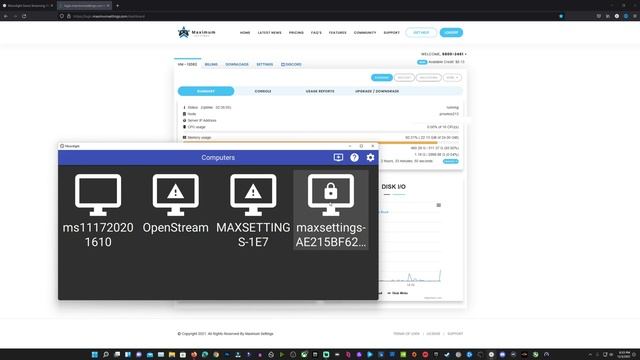Click the blue button beside GET HELP
The height and width of the screenshot is (360, 640).
point(451,33)
